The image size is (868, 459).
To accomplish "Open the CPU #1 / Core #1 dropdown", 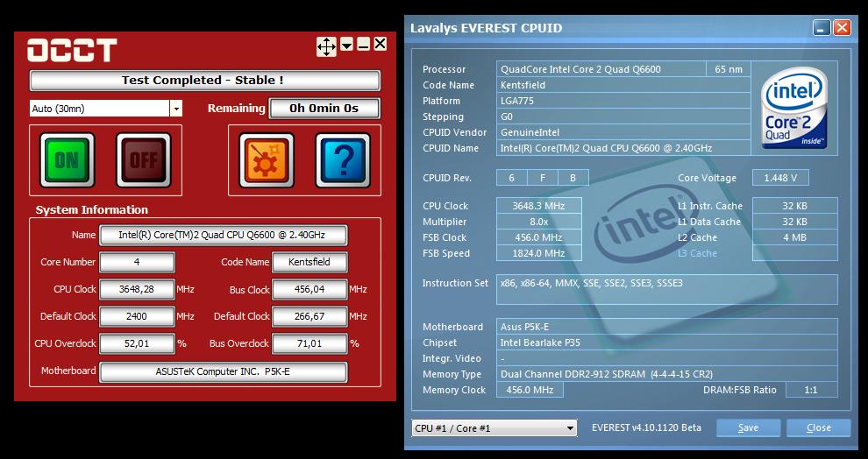I will 494,428.
